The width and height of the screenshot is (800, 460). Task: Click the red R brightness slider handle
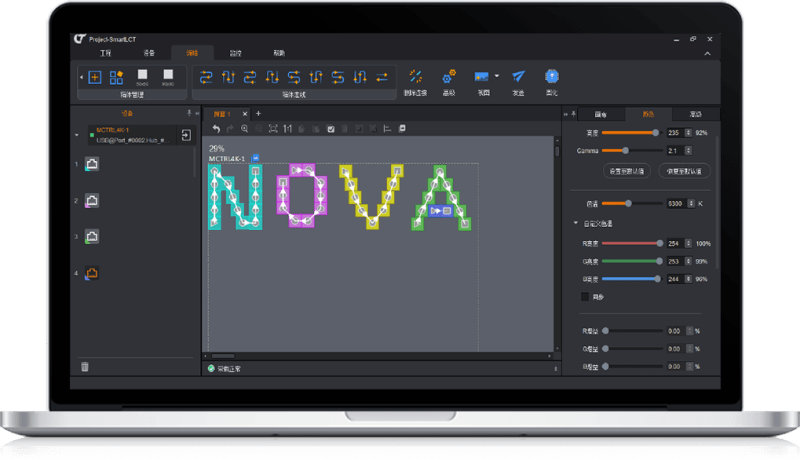pos(660,243)
